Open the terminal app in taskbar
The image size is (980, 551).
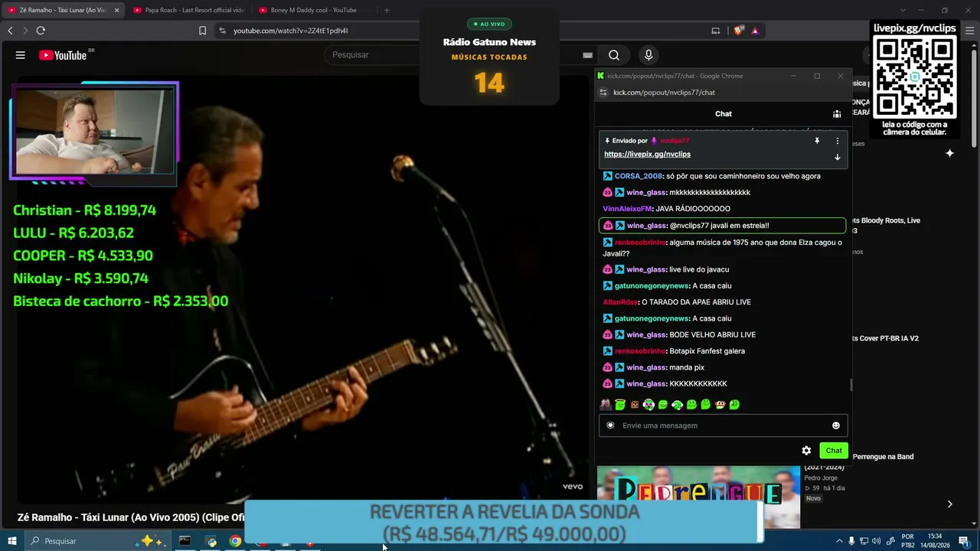[x=185, y=541]
